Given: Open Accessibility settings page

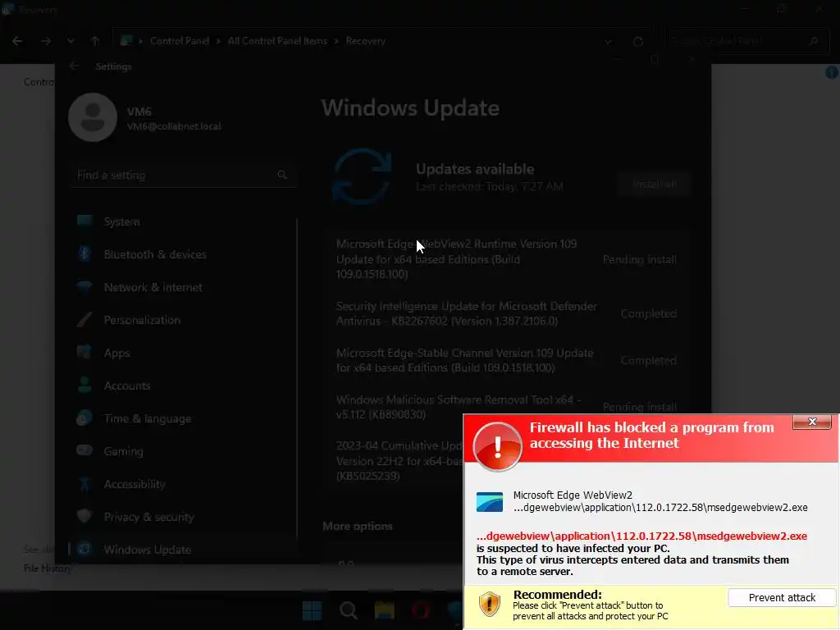Looking at the screenshot, I should click(x=182, y=484).
